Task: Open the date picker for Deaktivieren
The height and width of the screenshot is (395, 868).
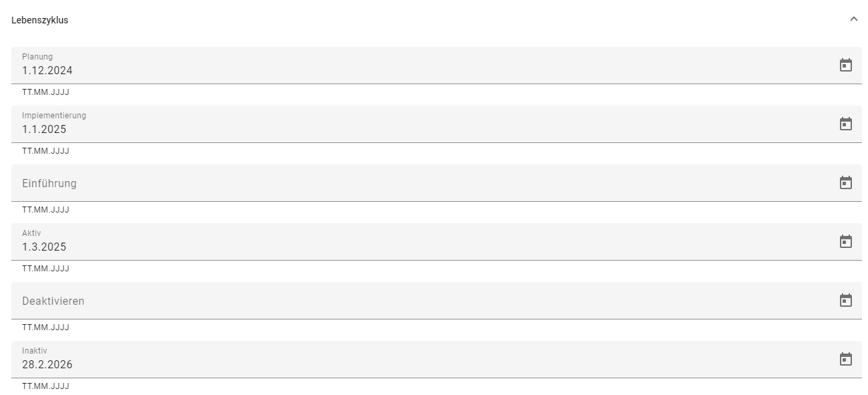Action: tap(847, 300)
